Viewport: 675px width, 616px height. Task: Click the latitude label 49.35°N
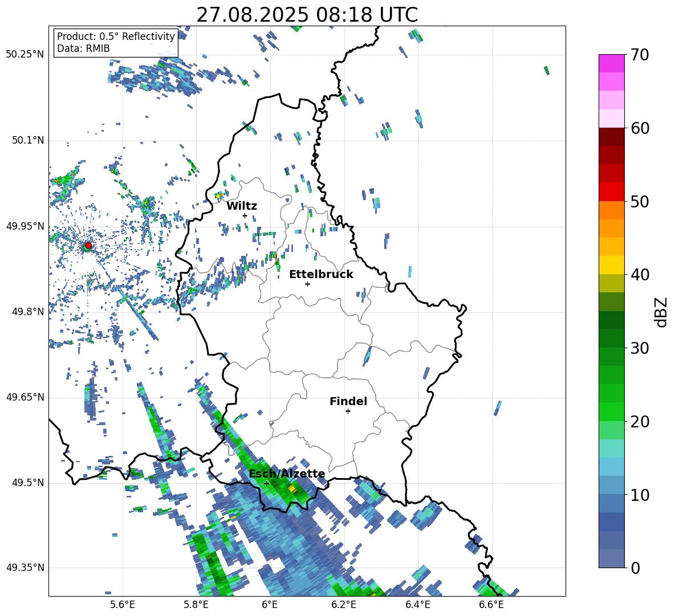click(x=25, y=568)
